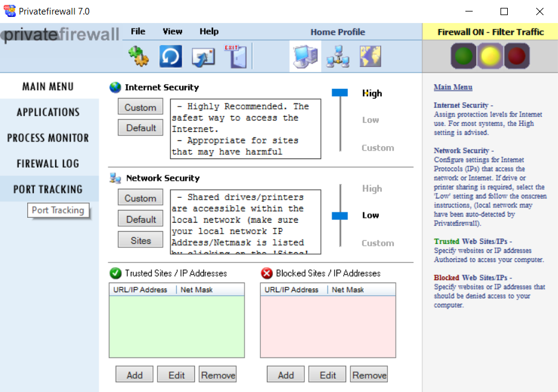
Task: Enable the yellow filter traffic light
Action: tap(491, 56)
